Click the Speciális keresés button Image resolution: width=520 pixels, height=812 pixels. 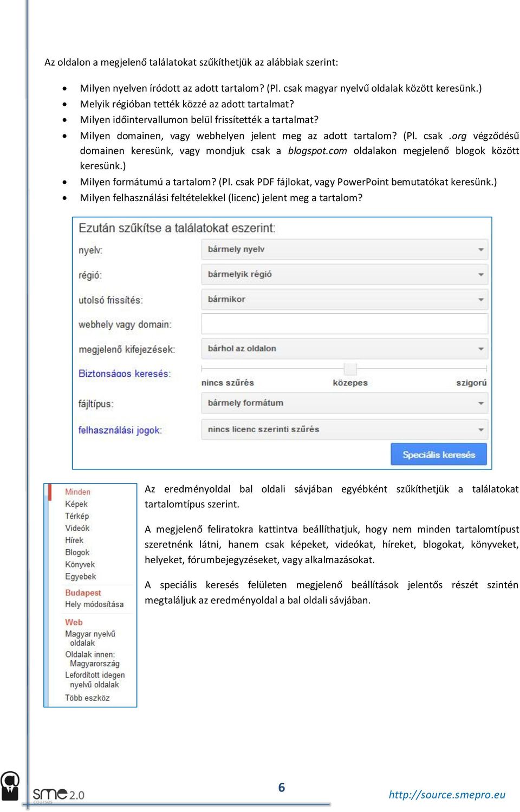(439, 454)
